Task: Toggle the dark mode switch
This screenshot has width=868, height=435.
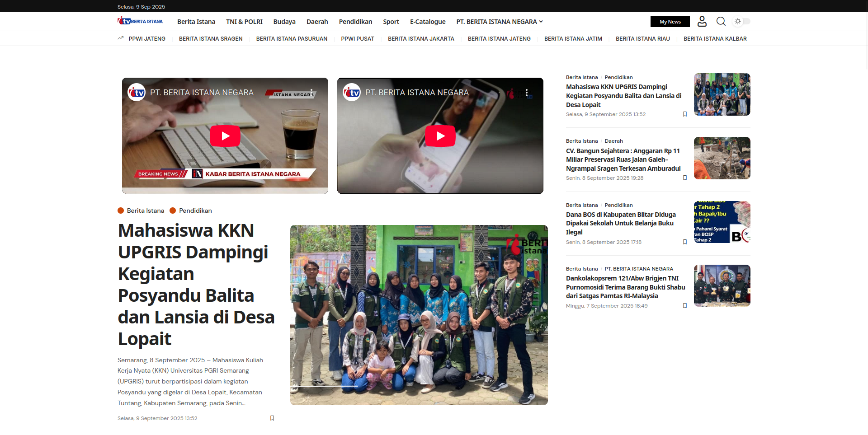Action: 742,21
